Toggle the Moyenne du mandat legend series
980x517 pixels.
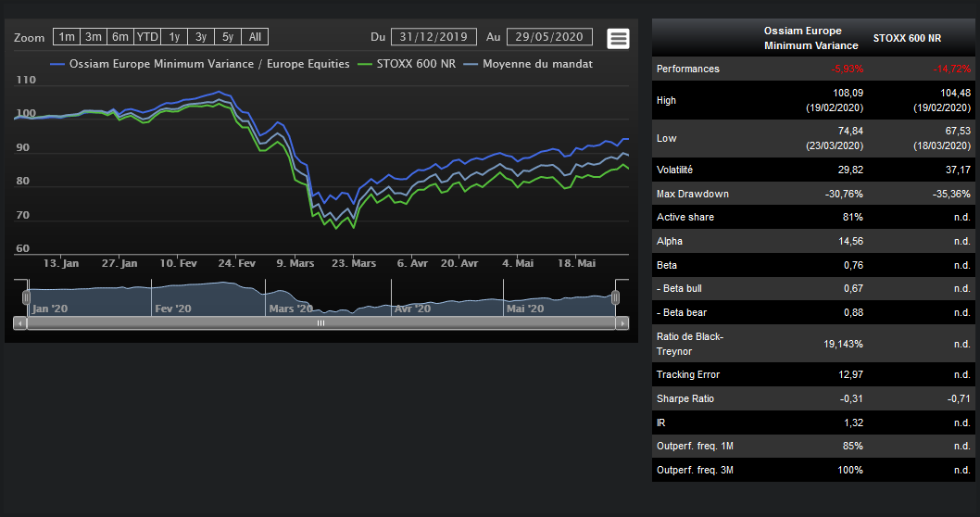click(529, 64)
